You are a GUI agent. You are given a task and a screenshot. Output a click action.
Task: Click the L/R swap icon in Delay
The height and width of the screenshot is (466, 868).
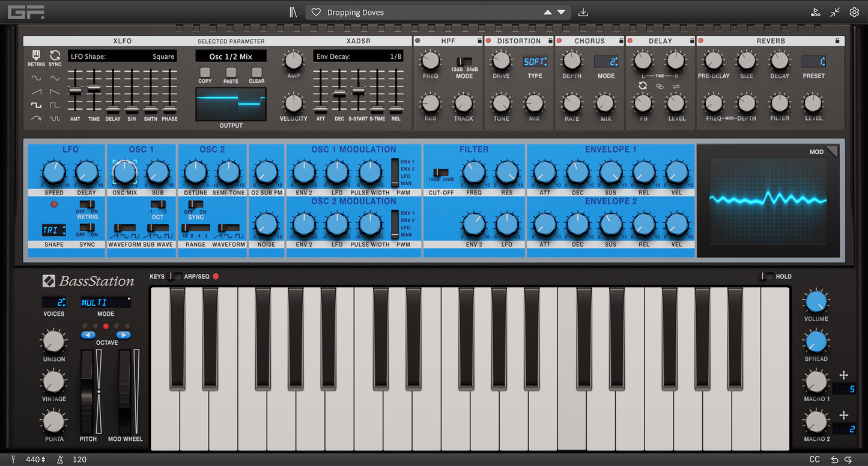click(x=676, y=86)
